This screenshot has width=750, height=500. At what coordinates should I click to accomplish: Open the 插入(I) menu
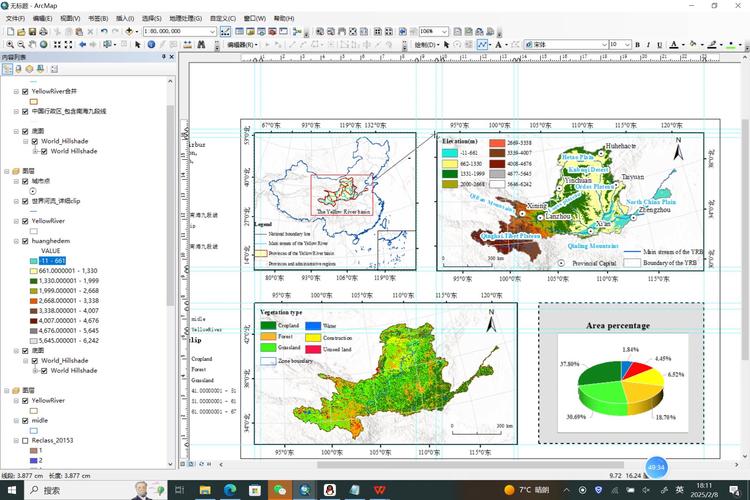click(x=125, y=18)
